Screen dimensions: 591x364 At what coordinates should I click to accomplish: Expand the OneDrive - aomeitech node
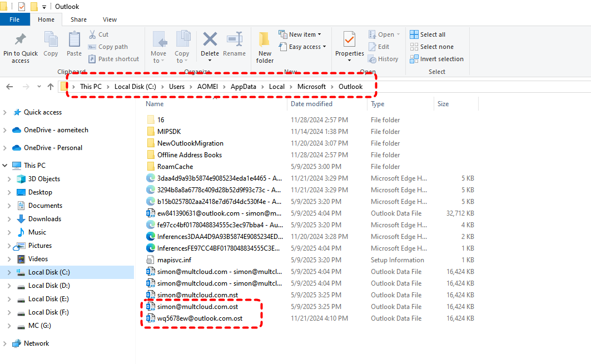click(x=5, y=130)
